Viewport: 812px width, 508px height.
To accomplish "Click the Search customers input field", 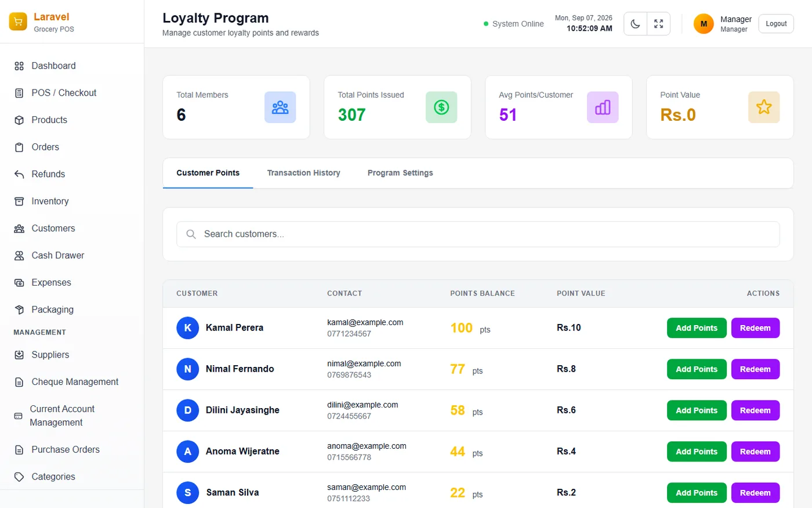I will tap(478, 235).
